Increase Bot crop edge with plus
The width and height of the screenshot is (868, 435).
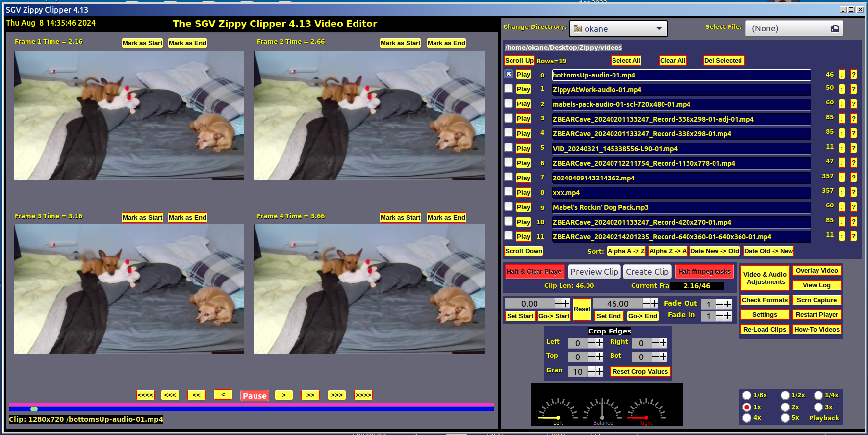coord(663,357)
